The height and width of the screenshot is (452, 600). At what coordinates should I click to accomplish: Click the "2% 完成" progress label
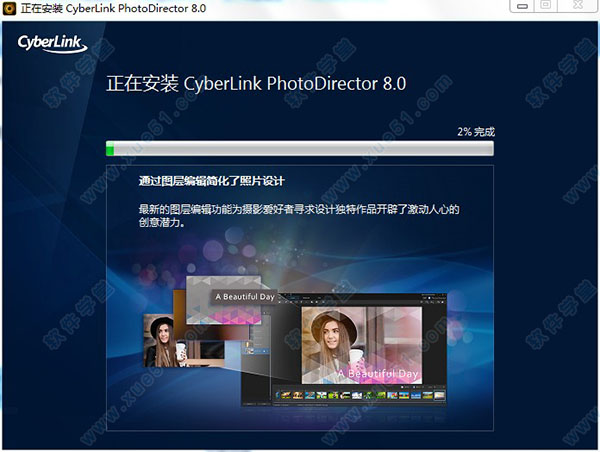(475, 131)
